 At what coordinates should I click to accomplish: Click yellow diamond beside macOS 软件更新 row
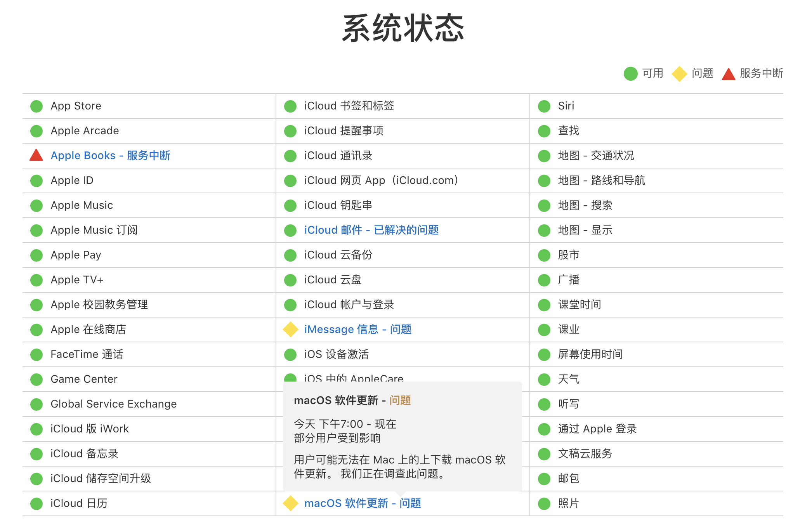290,503
